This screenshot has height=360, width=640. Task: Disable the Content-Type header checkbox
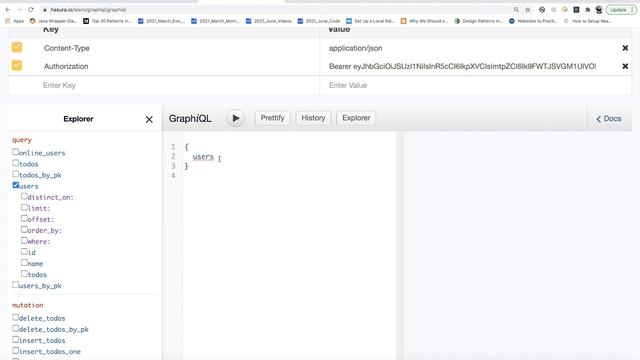tap(17, 47)
